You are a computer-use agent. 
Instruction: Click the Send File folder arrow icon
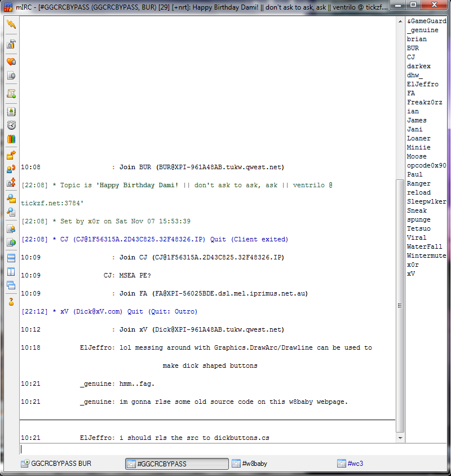pos(11,156)
